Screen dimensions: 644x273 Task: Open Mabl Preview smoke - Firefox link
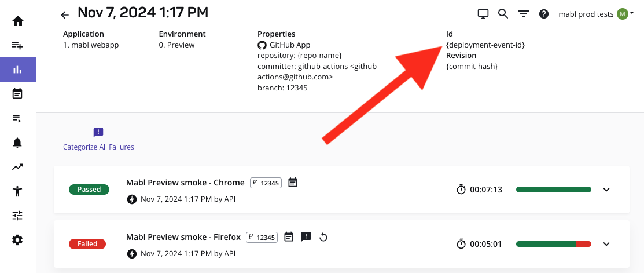[184, 236]
